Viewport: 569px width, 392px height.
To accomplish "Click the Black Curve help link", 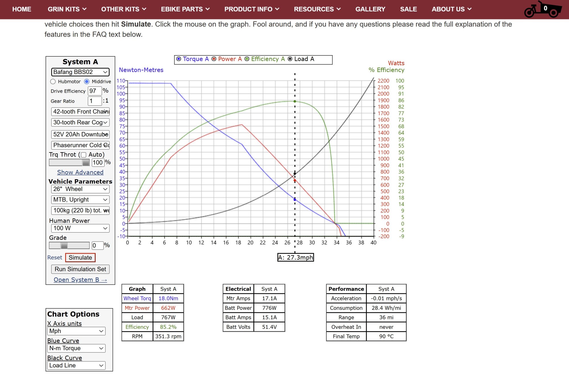I will coord(65,358).
